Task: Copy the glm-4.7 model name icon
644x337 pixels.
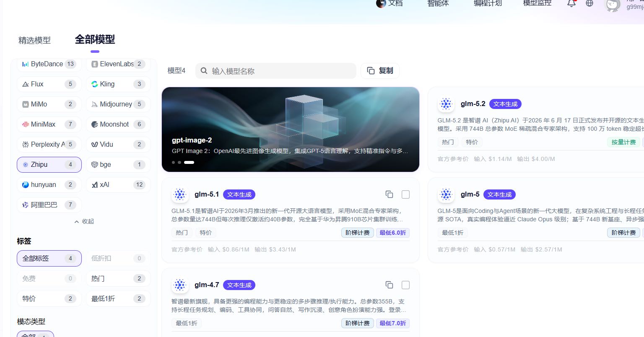Action: [390, 285]
